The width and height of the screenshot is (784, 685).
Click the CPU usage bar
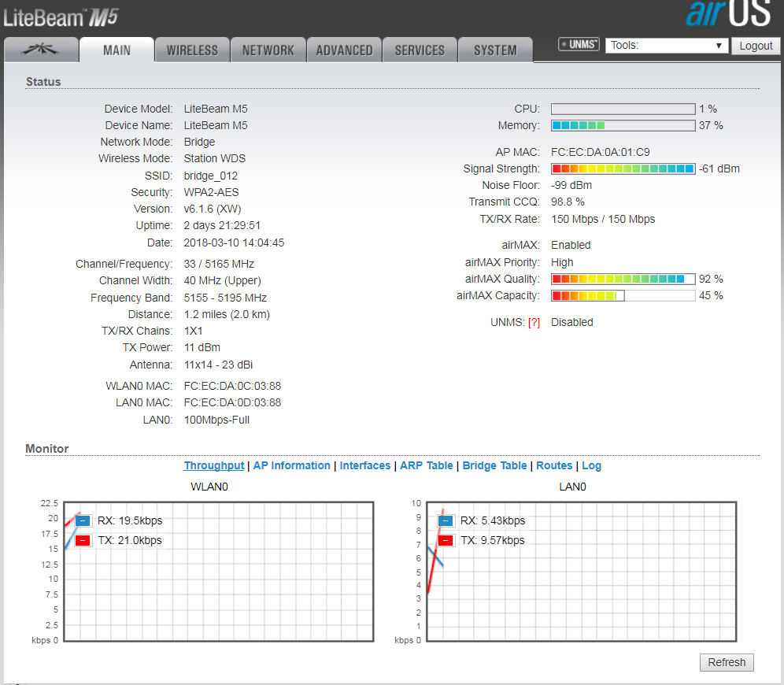tap(623, 109)
